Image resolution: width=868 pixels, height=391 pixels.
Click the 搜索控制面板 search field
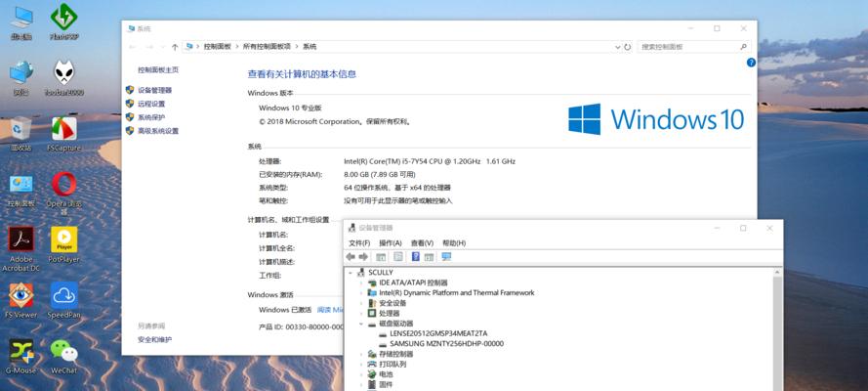[x=694, y=47]
